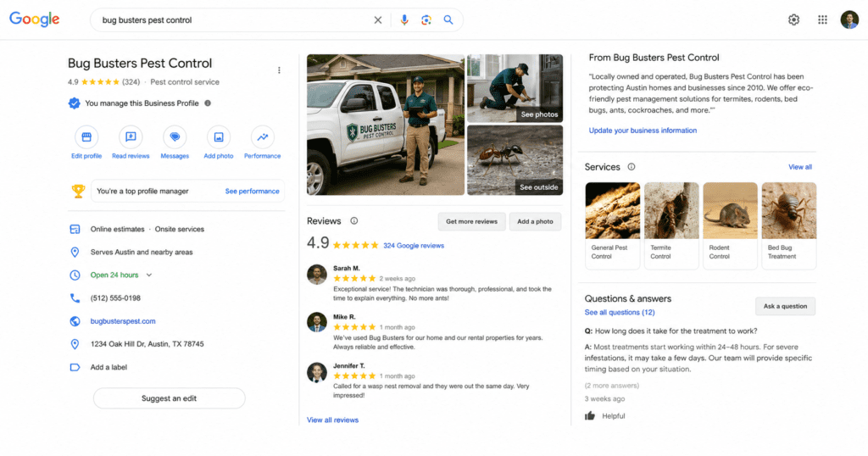Click the Add a photo button
868x456 pixels.
(x=535, y=221)
